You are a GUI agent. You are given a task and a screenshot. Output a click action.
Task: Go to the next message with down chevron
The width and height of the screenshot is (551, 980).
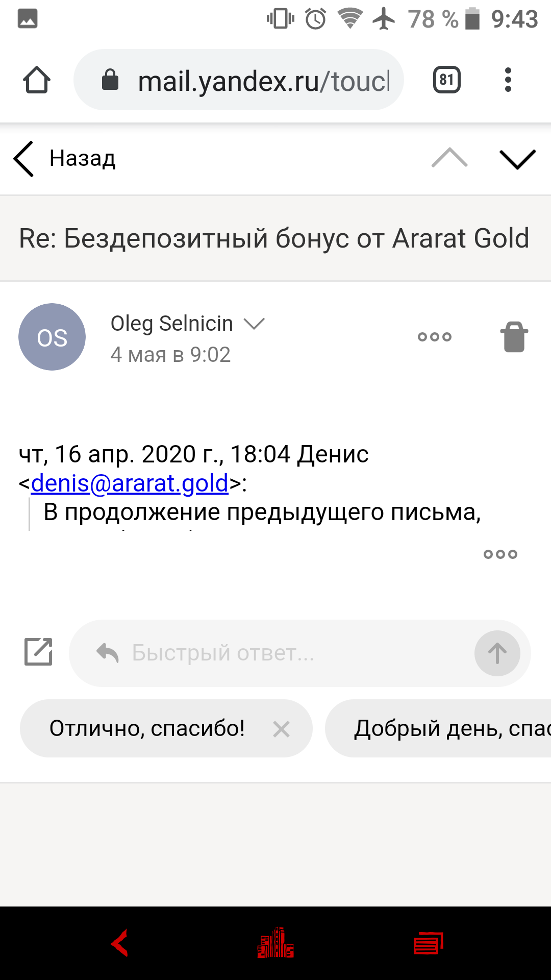click(x=517, y=159)
